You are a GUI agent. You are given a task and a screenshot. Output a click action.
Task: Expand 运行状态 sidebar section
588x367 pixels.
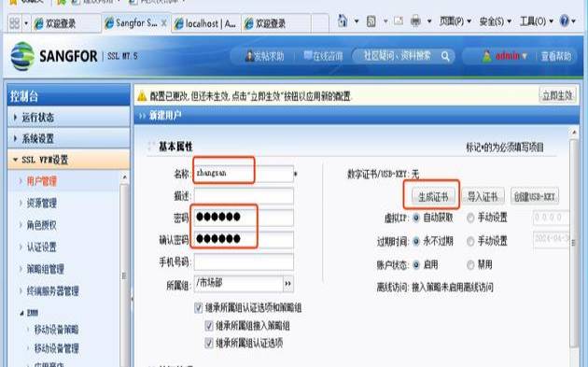pos(69,117)
